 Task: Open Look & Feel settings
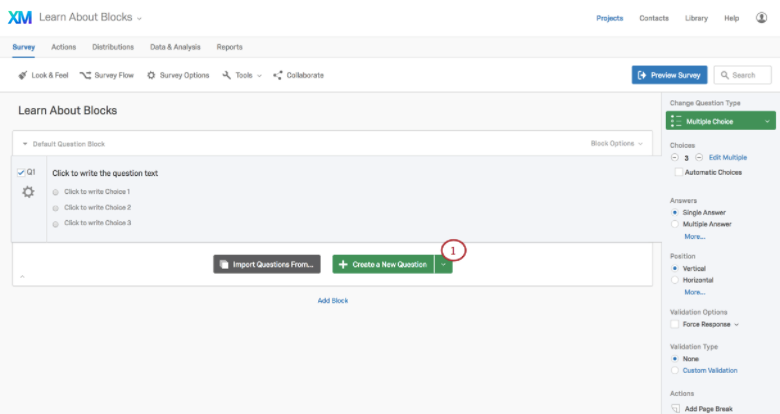[43, 75]
